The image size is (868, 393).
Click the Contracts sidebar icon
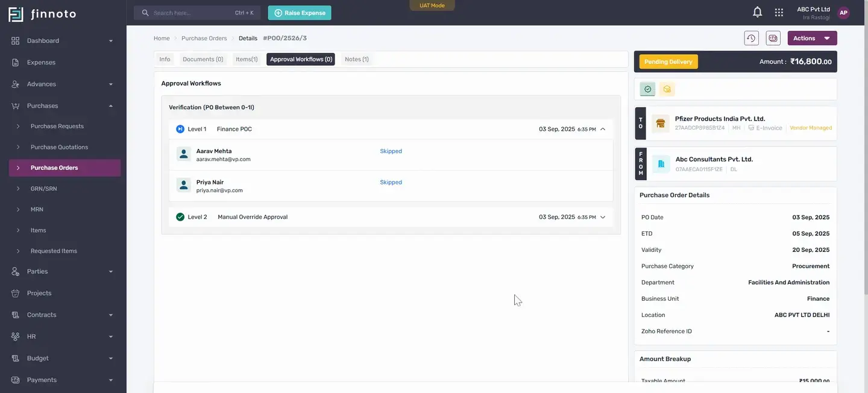(16, 315)
